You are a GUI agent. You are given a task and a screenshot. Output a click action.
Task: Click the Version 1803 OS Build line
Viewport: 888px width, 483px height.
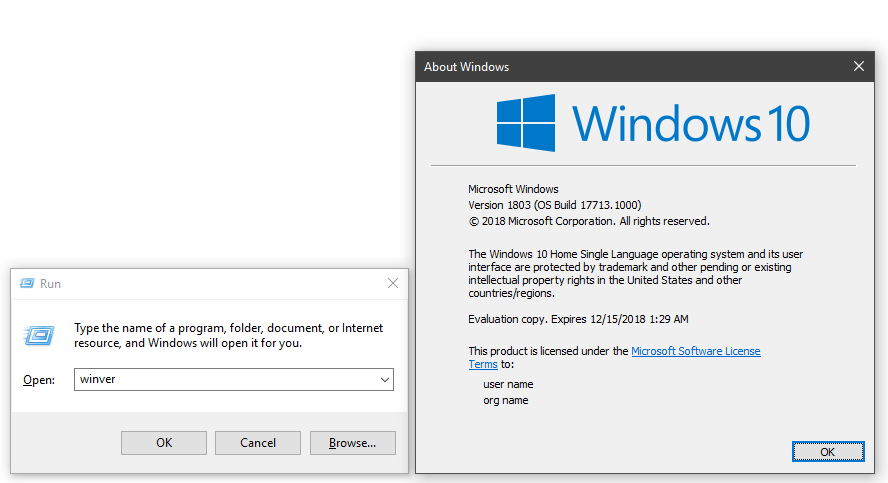(x=554, y=205)
